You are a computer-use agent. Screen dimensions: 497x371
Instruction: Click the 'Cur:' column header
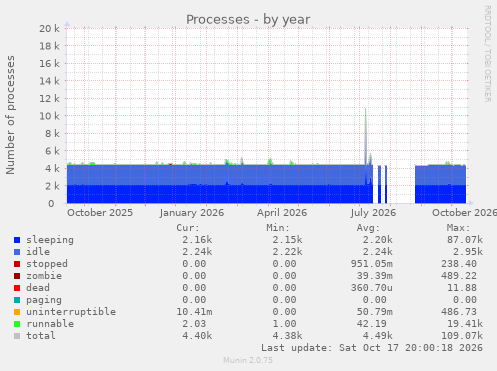click(188, 228)
